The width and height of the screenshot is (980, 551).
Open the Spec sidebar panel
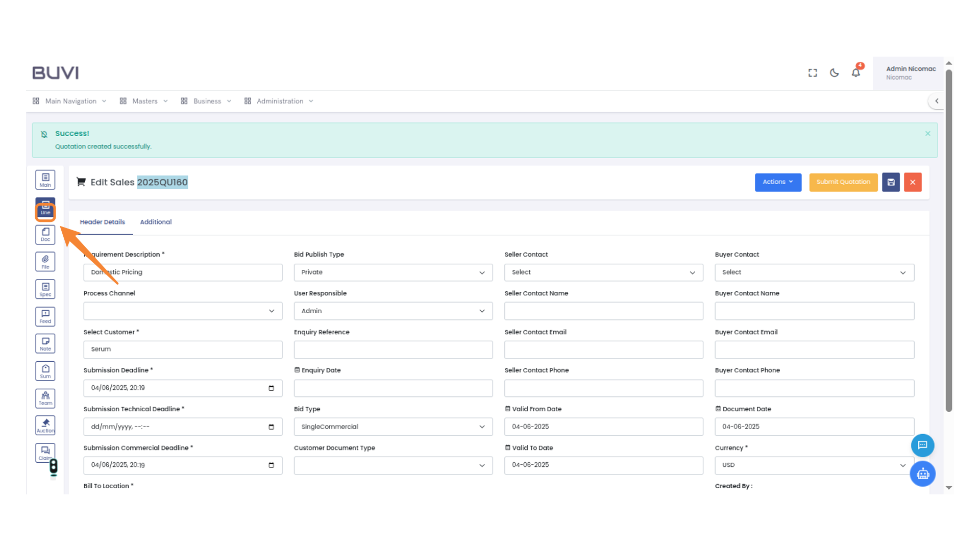pos(45,289)
